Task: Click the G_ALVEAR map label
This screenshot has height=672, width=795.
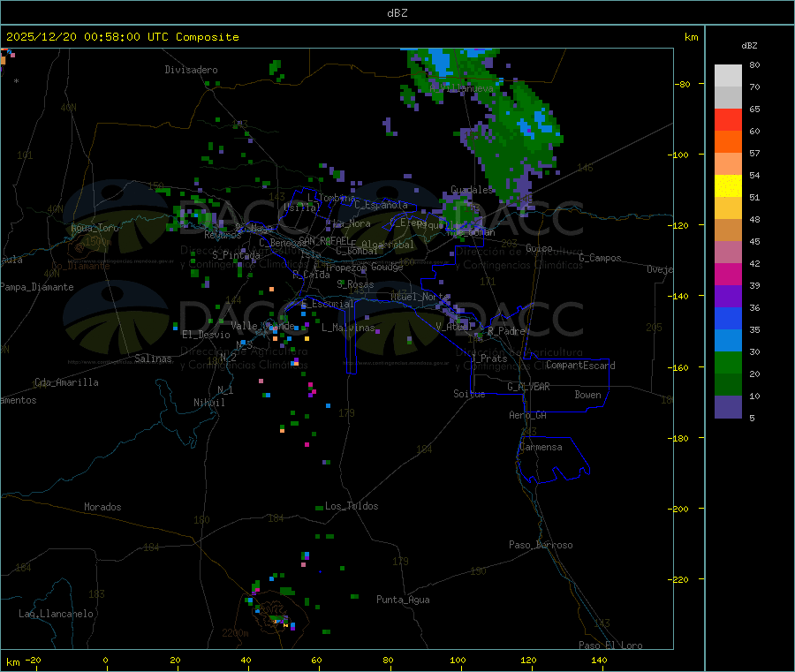Action: tap(529, 387)
